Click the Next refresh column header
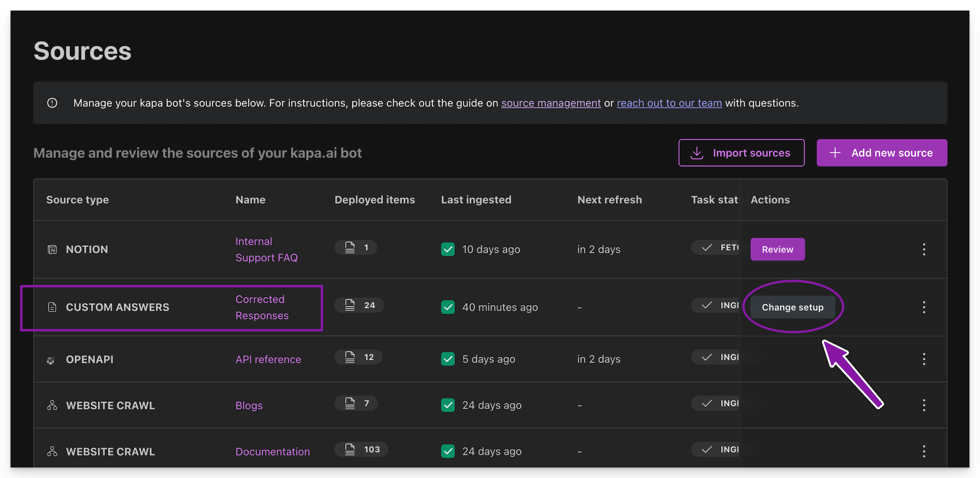 point(609,200)
